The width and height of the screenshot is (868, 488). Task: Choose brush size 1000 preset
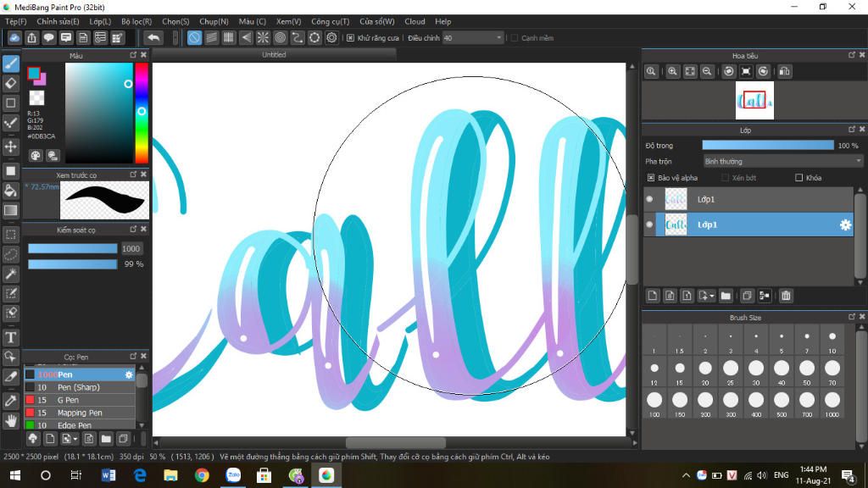coord(832,403)
